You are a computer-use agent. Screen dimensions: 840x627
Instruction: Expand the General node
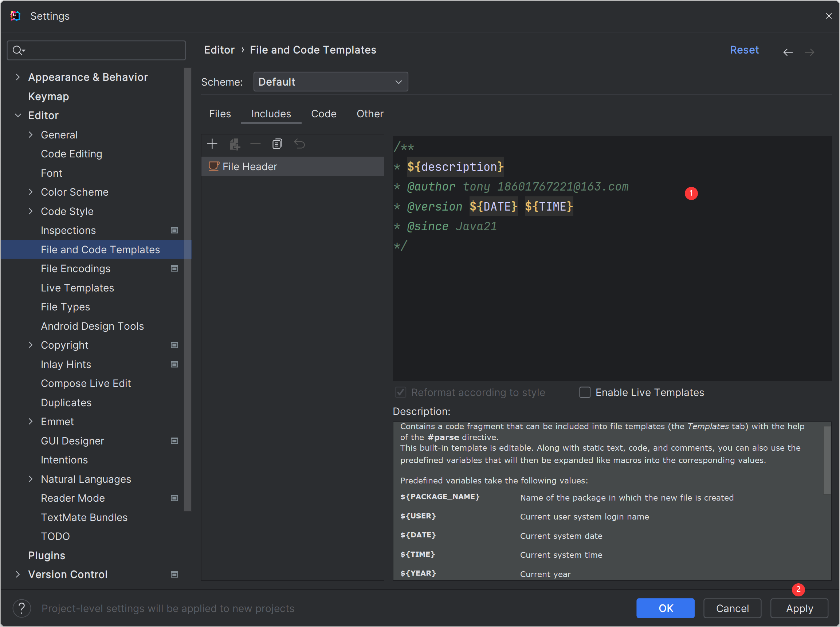click(31, 135)
